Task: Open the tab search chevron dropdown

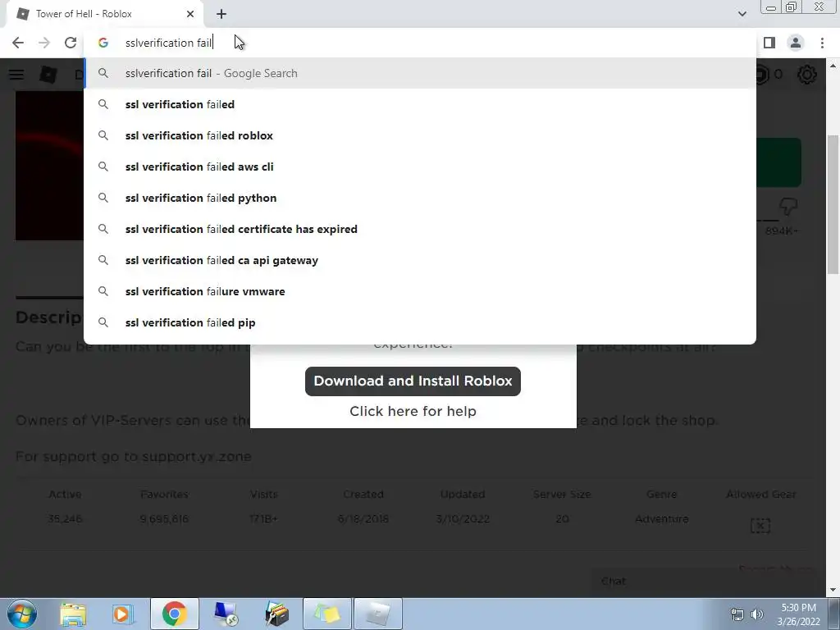Action: pyautogui.click(x=742, y=14)
